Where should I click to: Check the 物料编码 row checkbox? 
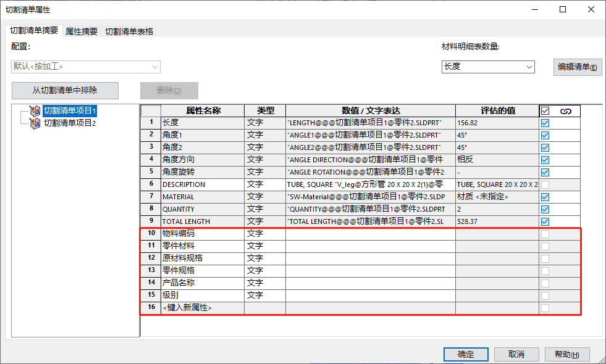(x=545, y=234)
